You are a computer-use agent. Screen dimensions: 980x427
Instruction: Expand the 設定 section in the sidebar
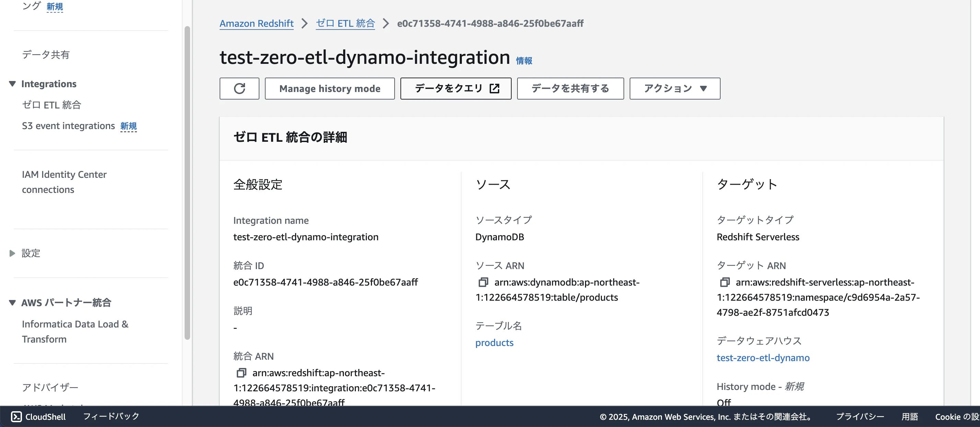click(12, 253)
